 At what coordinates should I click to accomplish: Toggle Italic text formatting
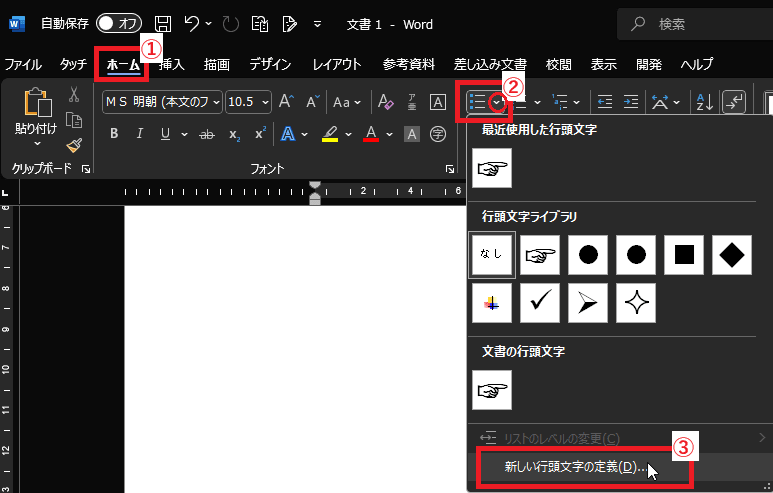[x=138, y=134]
